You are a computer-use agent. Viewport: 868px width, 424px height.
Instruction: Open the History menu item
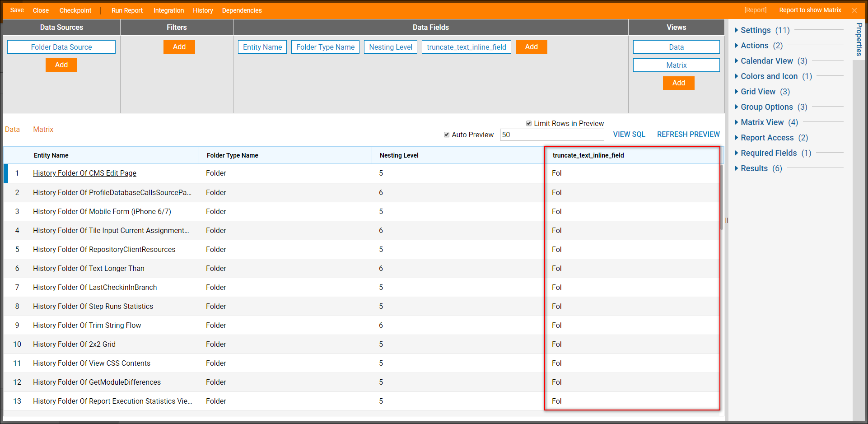[x=203, y=10]
